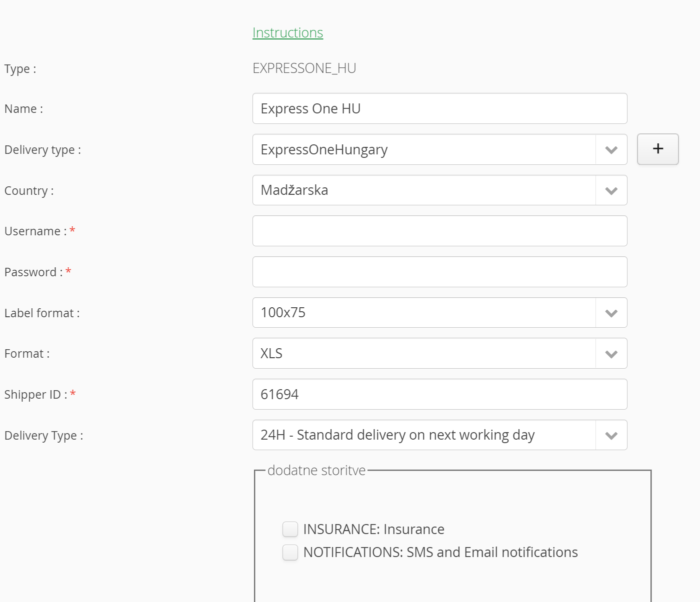This screenshot has width=700, height=602.
Task: Click the Name input field
Action: (x=439, y=108)
